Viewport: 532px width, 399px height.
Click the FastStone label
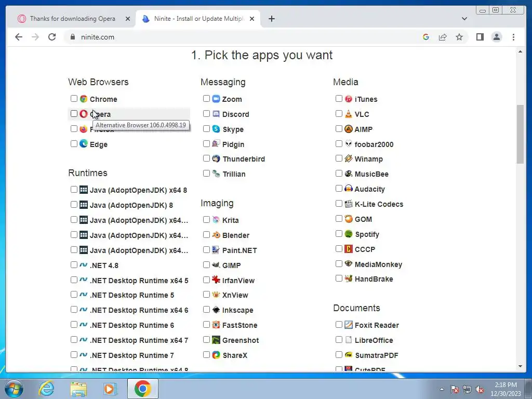click(240, 325)
